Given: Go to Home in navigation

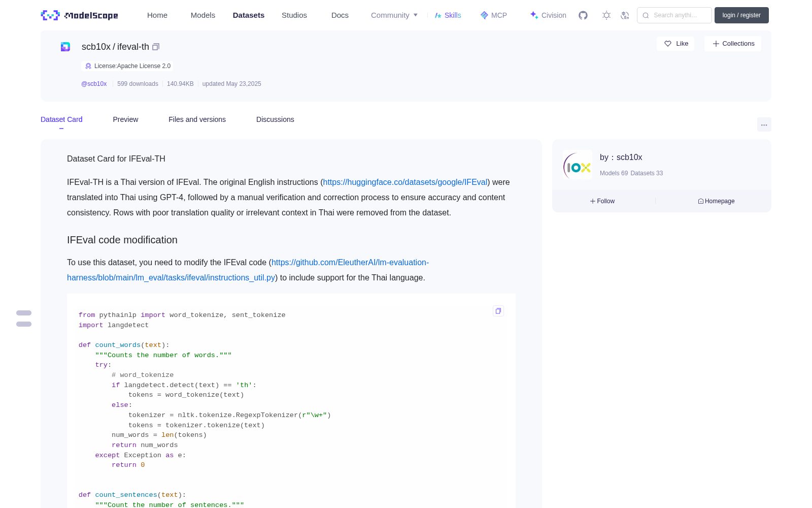Looking at the screenshot, I should pos(157,15).
